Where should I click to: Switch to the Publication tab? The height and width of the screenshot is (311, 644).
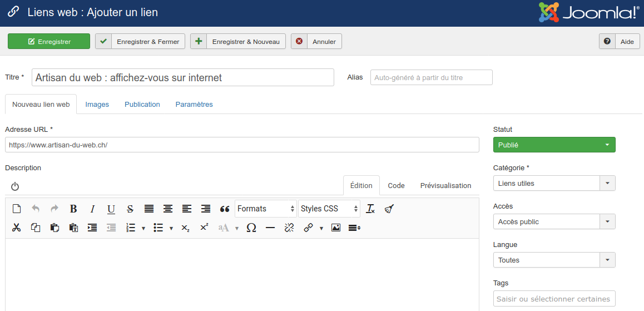pos(142,104)
